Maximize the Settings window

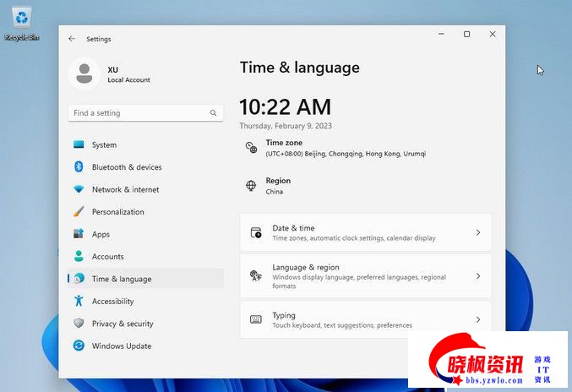(466, 35)
